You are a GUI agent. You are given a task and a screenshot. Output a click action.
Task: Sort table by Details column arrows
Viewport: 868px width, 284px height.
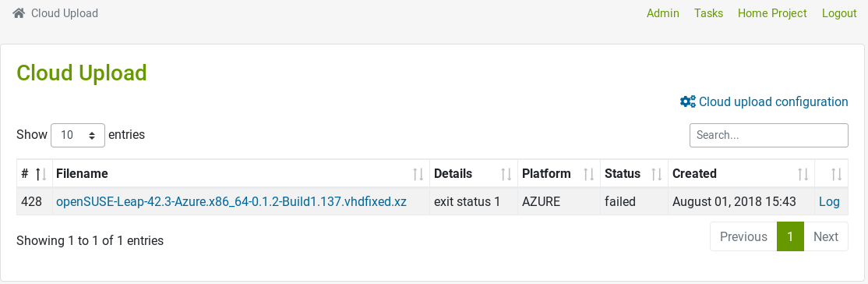tap(506, 174)
